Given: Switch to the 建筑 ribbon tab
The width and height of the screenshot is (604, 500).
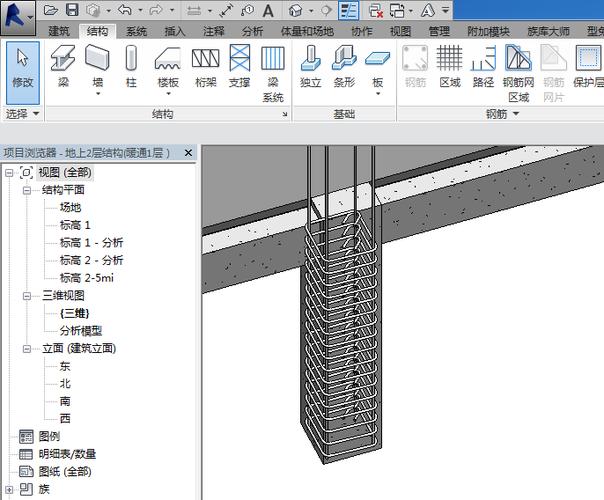Looking at the screenshot, I should [59, 32].
